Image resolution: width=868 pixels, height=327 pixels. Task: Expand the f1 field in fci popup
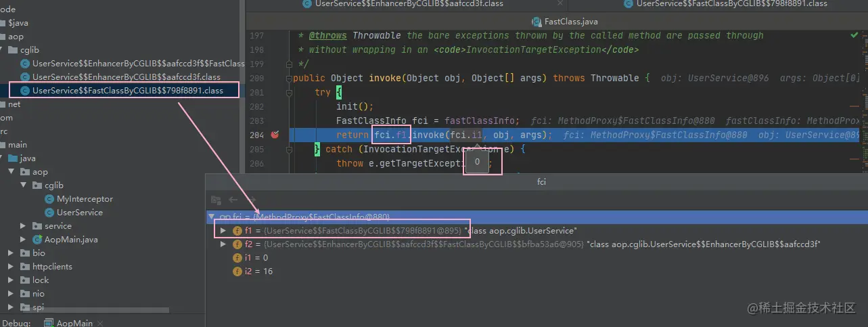[224, 231]
